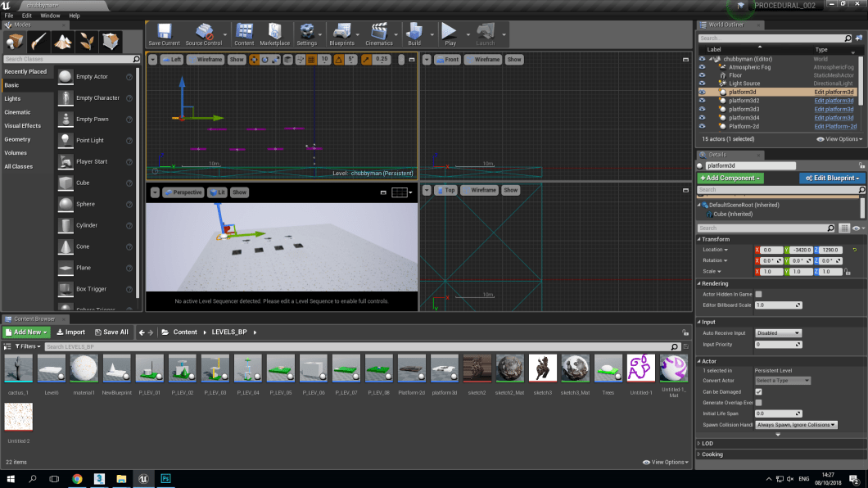This screenshot has height=488, width=868.
Task: Open Chrome from Windows taskbar
Action: pyautogui.click(x=77, y=479)
